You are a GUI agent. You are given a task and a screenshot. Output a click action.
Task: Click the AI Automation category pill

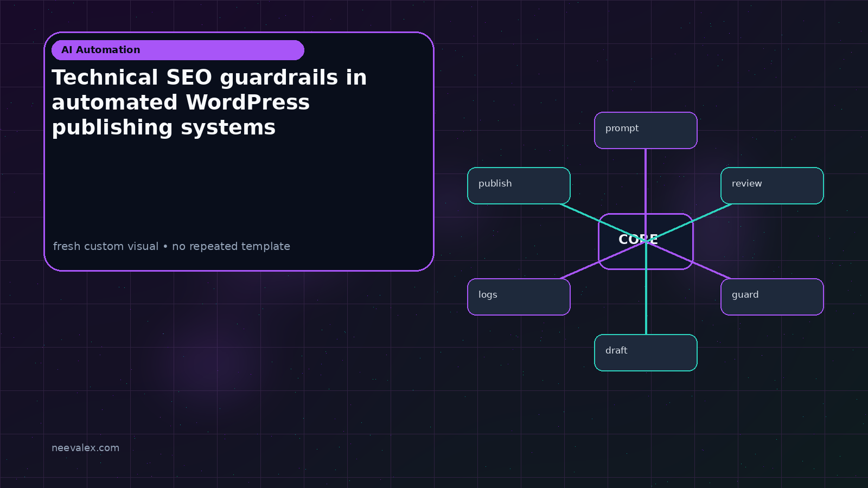[x=178, y=50]
